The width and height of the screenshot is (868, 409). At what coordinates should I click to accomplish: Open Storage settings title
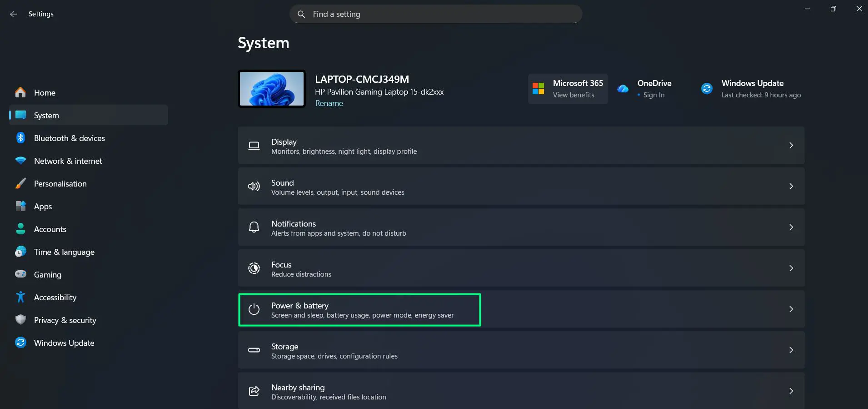(x=285, y=347)
